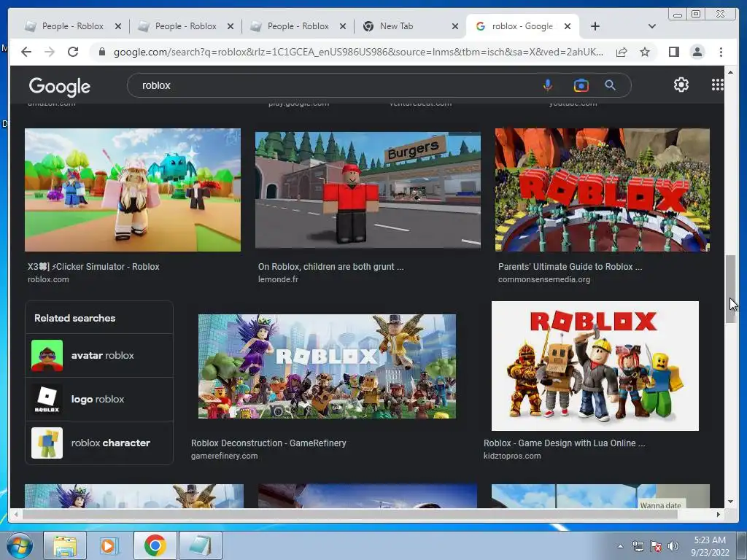Image resolution: width=747 pixels, height=560 pixels.
Task: Click the horizontal scrollbar right arrow
Action: point(719,514)
